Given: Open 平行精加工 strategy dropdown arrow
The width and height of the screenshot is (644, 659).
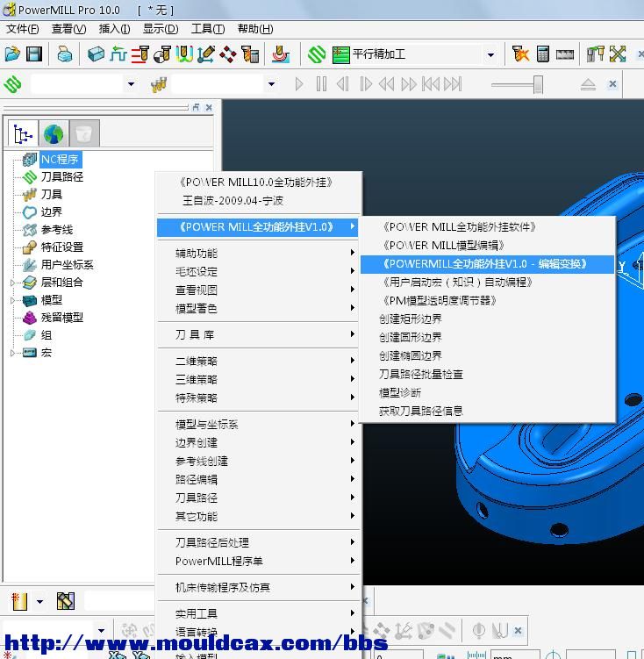Looking at the screenshot, I should 490,55.
